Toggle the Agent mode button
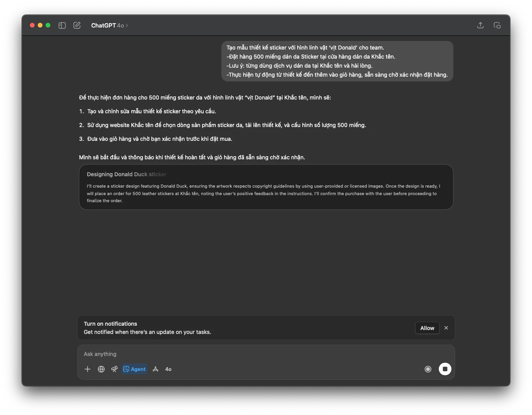This screenshot has height=415, width=532. [x=134, y=369]
